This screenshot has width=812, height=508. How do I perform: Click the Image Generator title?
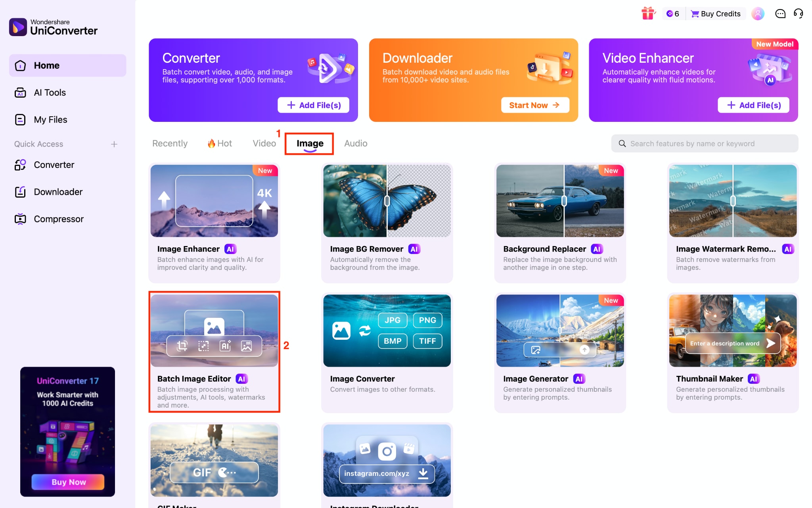tap(536, 379)
